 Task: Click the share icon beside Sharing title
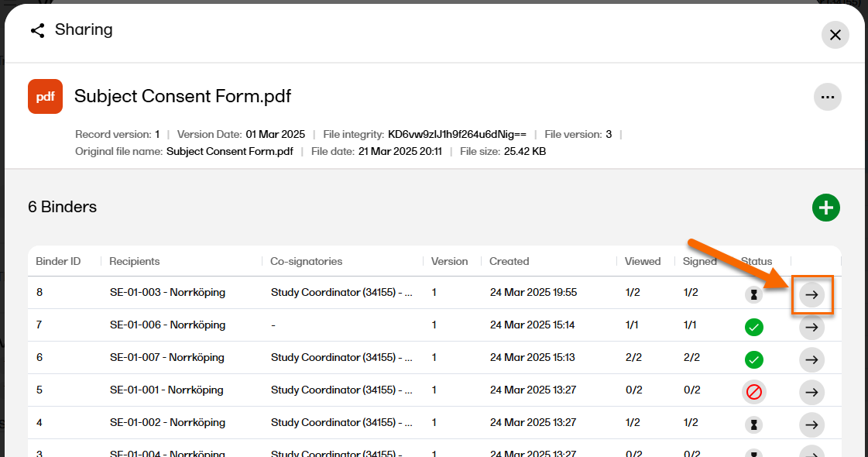[x=37, y=30]
